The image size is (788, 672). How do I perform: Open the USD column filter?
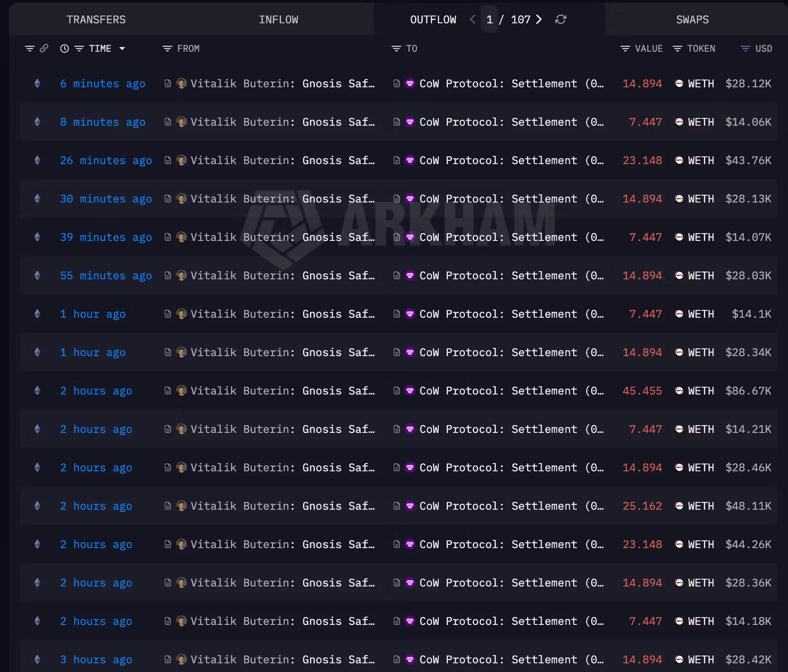pyautogui.click(x=745, y=48)
